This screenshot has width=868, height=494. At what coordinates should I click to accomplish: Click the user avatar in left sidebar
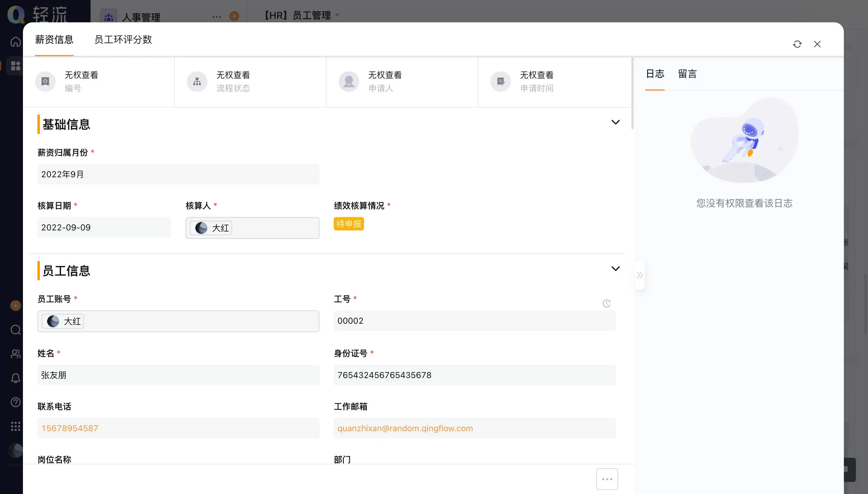point(16,450)
